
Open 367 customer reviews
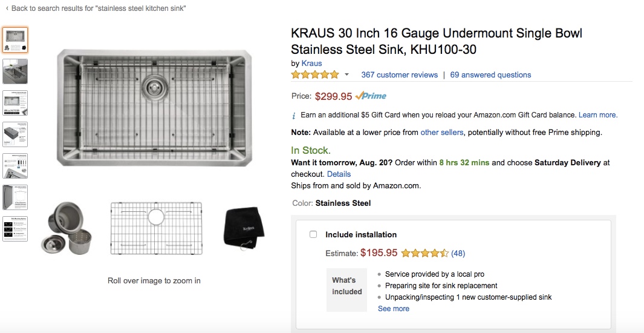(x=399, y=75)
